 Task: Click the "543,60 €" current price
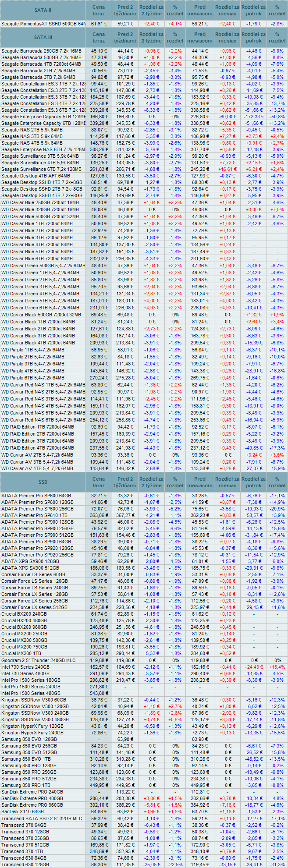click(x=99, y=693)
